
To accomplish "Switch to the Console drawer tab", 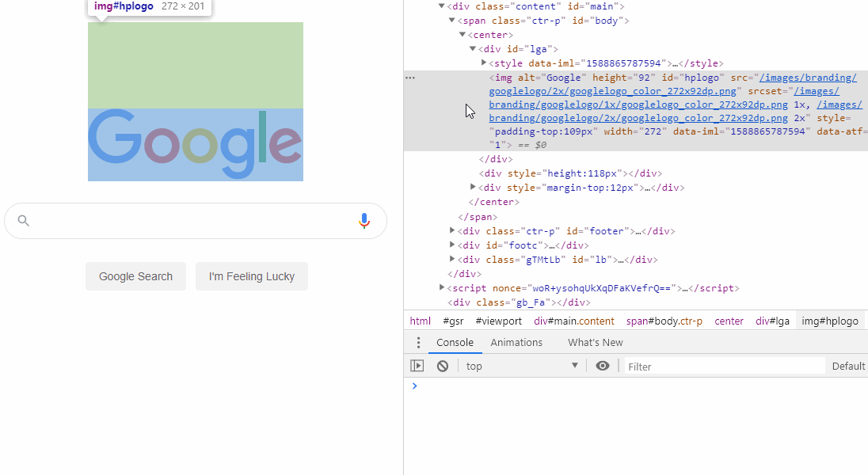I will tap(455, 343).
